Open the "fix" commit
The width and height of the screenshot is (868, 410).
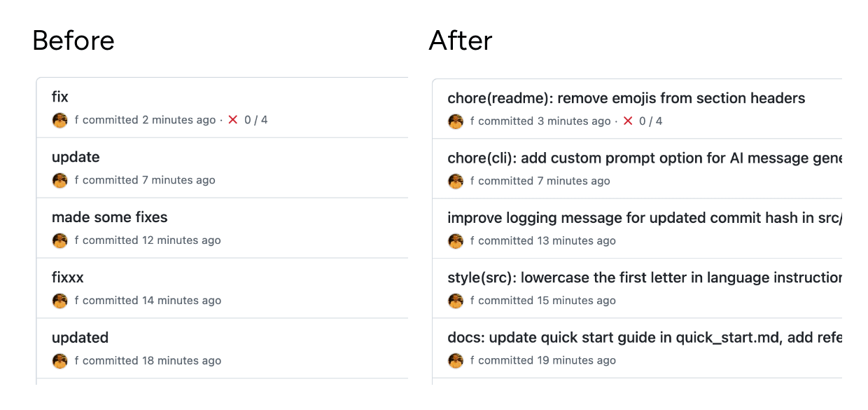(x=59, y=97)
